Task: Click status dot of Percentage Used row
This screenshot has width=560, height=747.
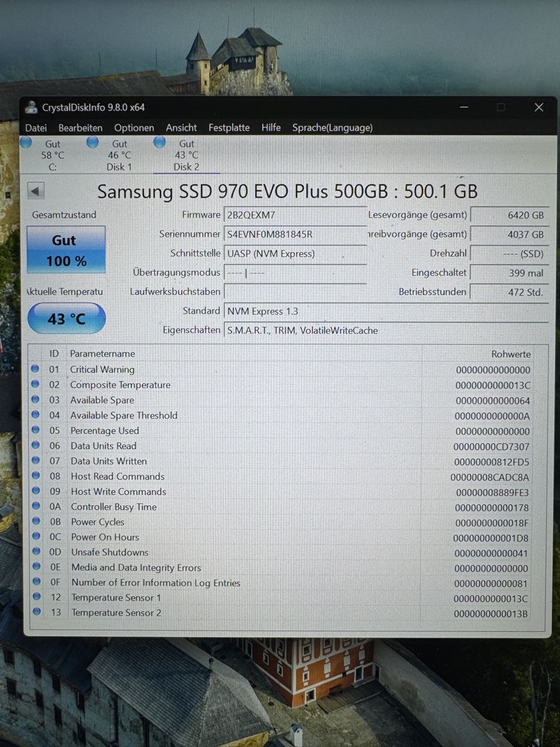Action: coord(35,430)
